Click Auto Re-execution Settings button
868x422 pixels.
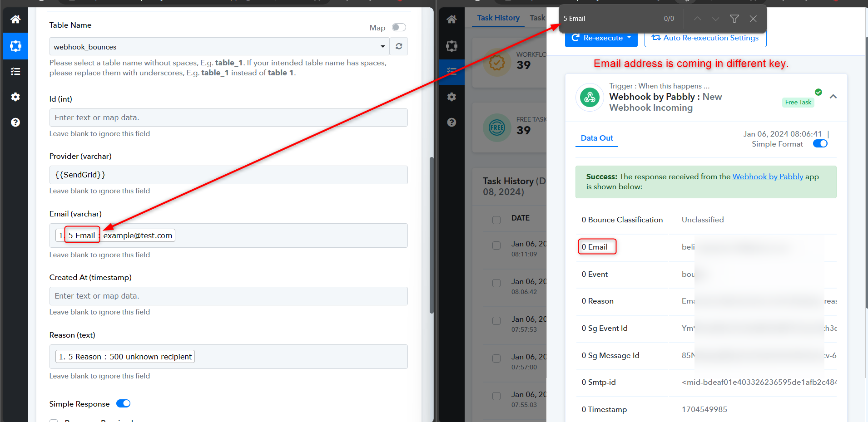[x=705, y=38]
